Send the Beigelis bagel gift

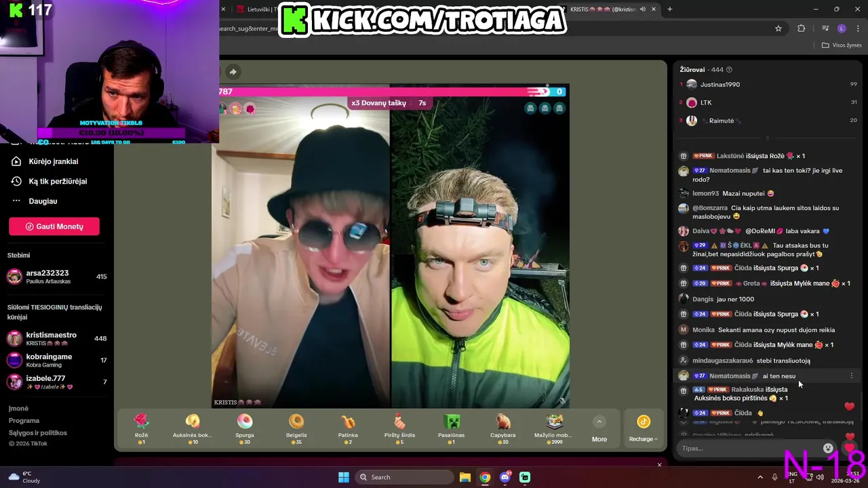coord(296,429)
